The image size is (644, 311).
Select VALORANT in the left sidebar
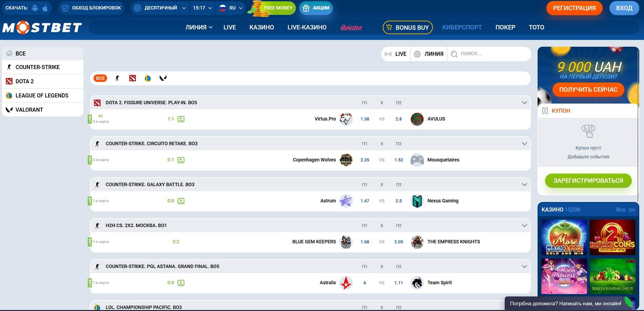click(43, 110)
